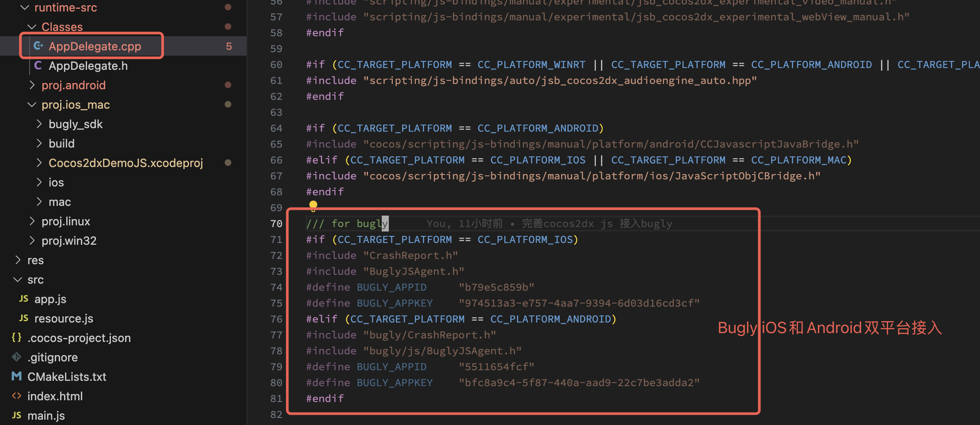980x425 pixels.
Task: Expand the build folder
Action: [x=39, y=143]
